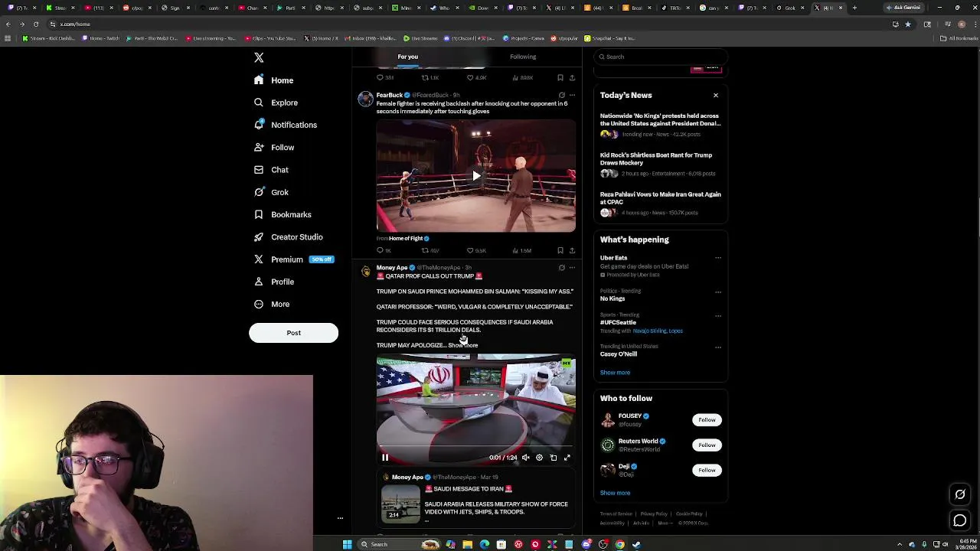Open options for Uber Eats trend
Image resolution: width=980 pixels, height=551 pixels.
[x=718, y=258]
